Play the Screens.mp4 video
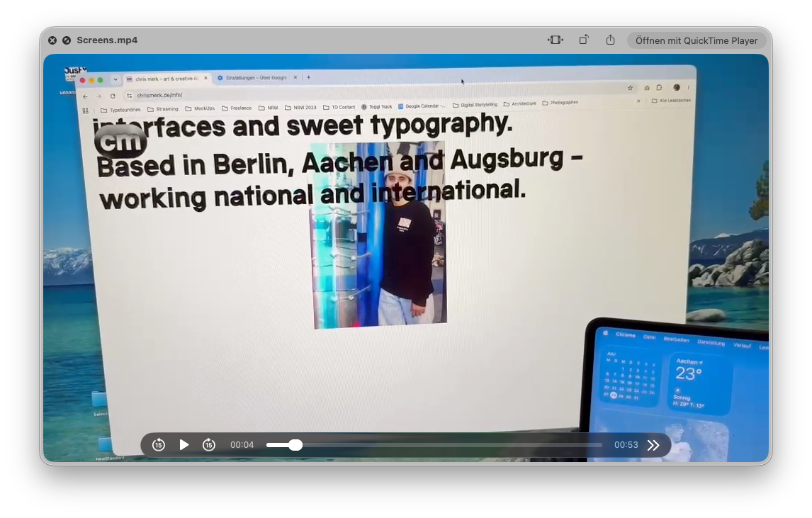 [184, 445]
